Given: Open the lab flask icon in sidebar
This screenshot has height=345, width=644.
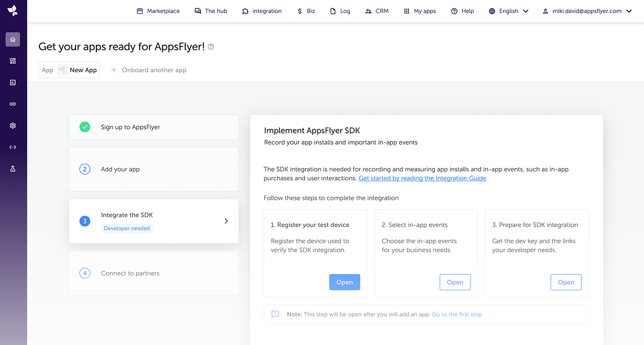Looking at the screenshot, I should 13,169.
